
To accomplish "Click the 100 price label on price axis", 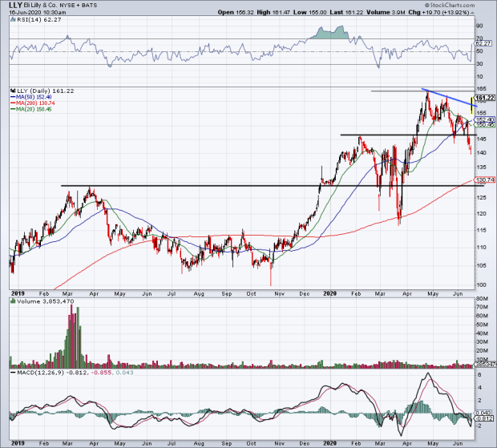I will tap(481, 285).
